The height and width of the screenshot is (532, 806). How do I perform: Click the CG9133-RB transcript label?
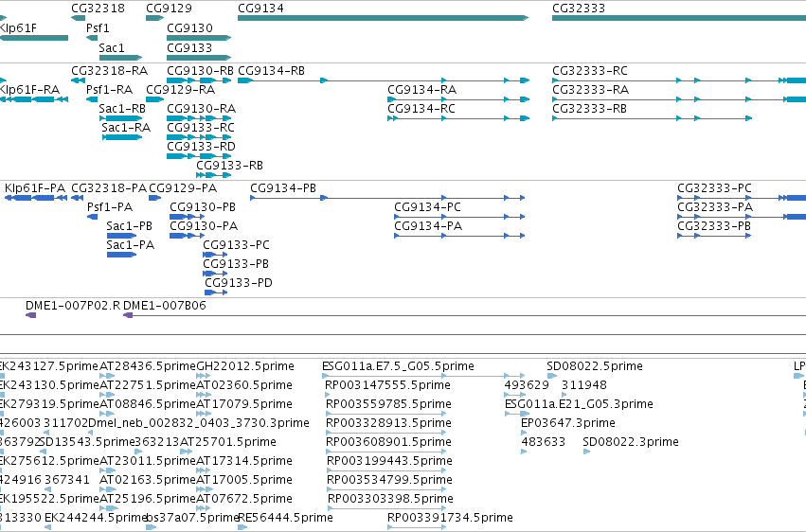[230, 166]
